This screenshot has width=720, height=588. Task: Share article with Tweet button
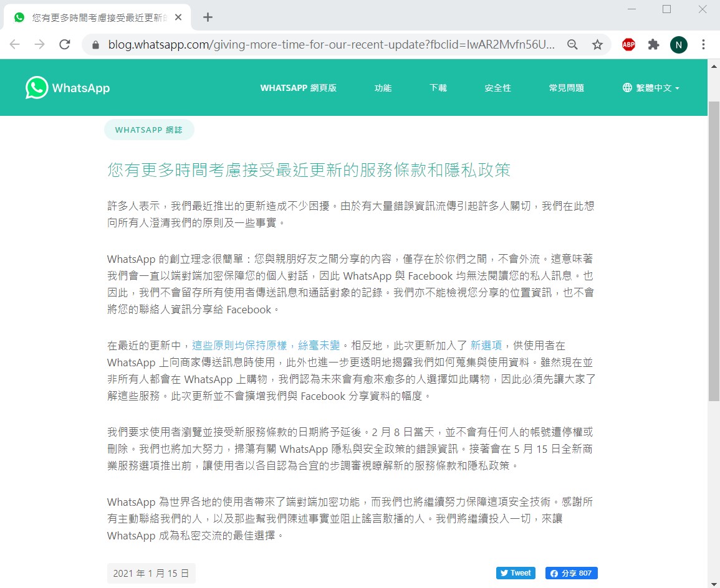[516, 573]
